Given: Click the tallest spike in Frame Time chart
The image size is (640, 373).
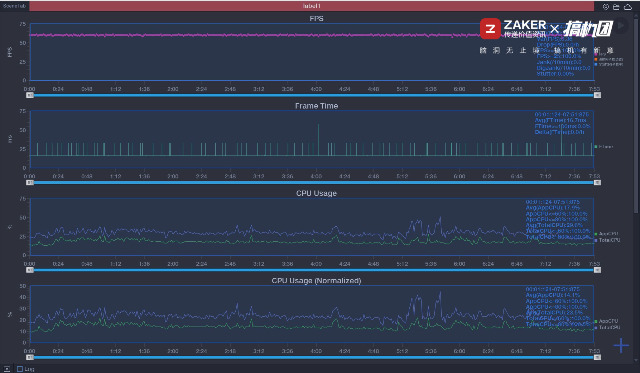Looking at the screenshot, I should (x=318, y=140).
